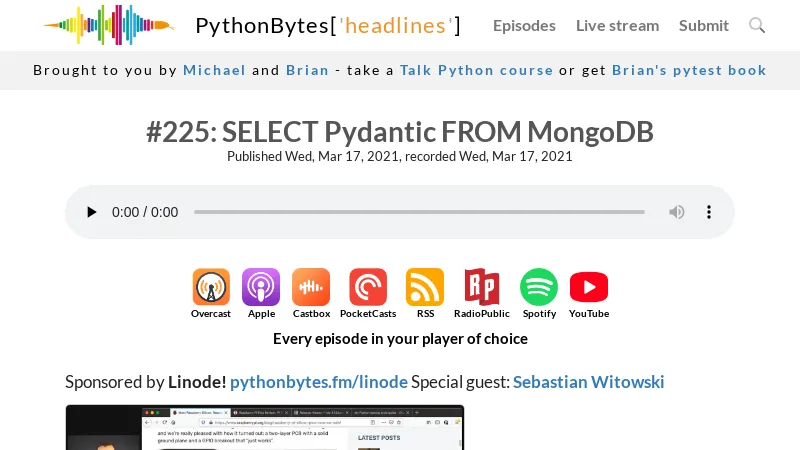The width and height of the screenshot is (800, 450).
Task: Open the YouTube icon
Action: point(589,287)
